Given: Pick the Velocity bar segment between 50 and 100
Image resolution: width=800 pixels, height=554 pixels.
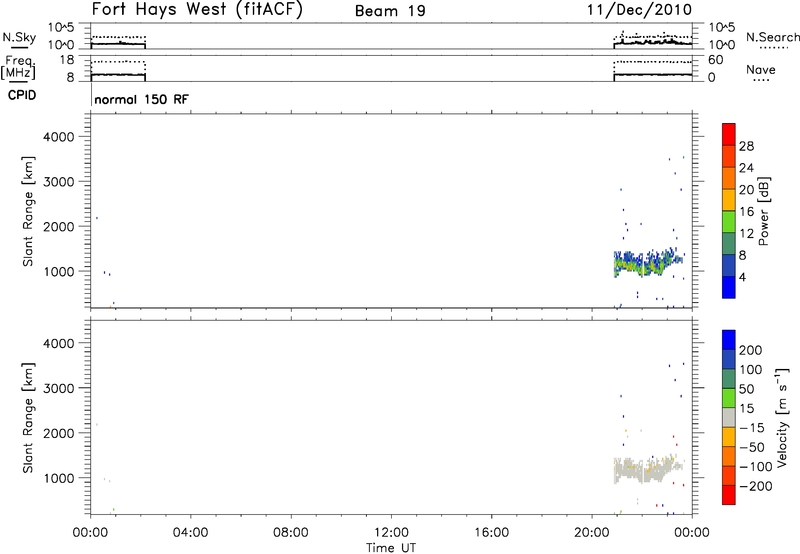Looking at the screenshot, I should pyautogui.click(x=729, y=379).
